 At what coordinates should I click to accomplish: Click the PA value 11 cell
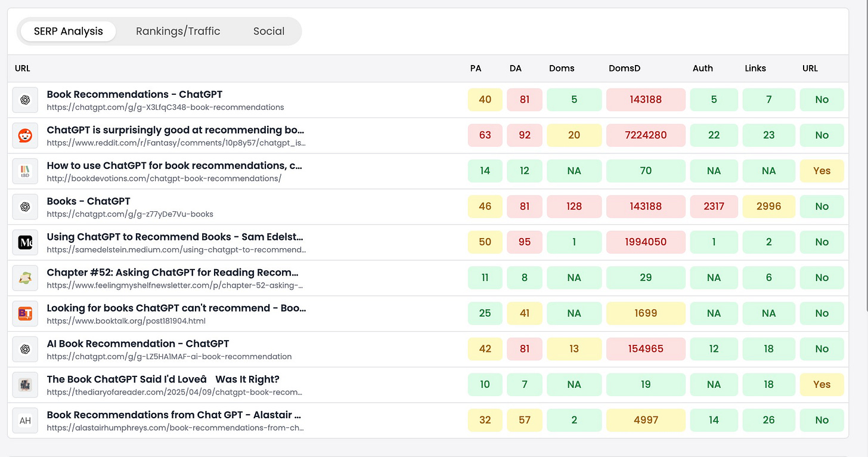[x=485, y=277]
